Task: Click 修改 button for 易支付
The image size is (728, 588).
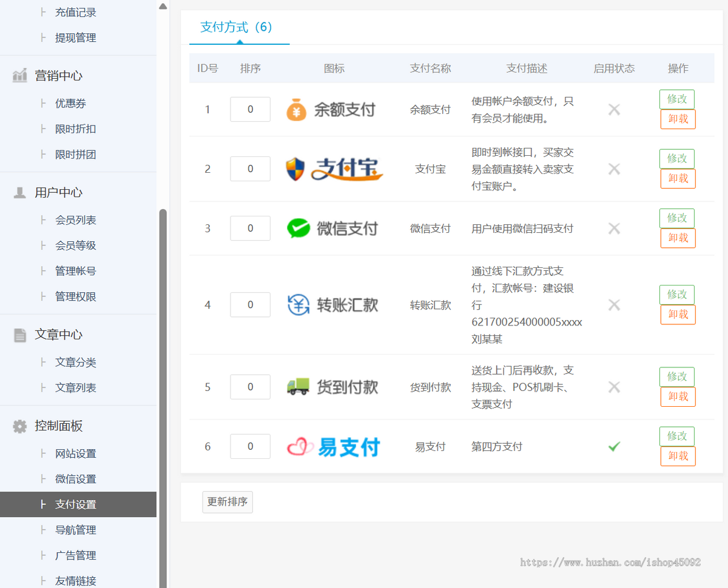Action: tap(677, 436)
